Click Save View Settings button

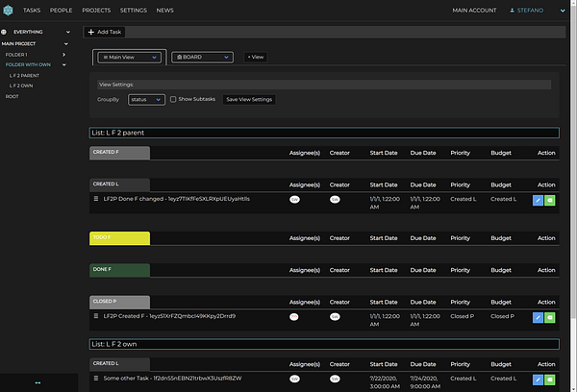coord(249,99)
